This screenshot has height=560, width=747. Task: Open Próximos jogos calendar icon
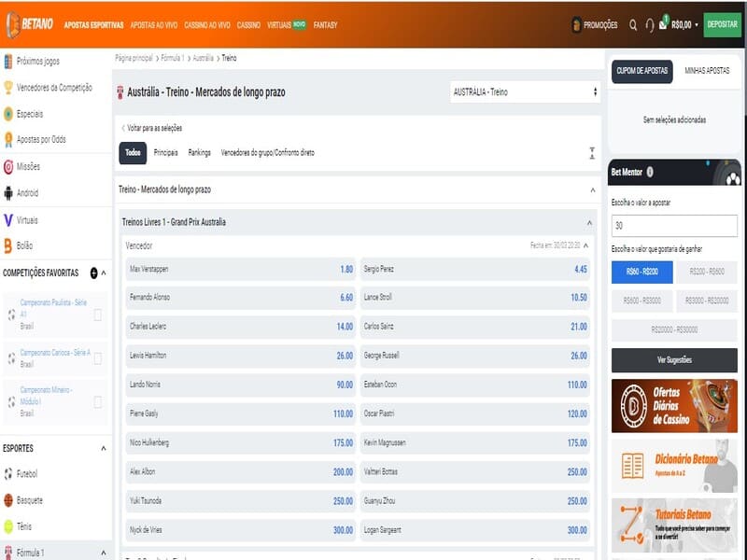[8, 62]
